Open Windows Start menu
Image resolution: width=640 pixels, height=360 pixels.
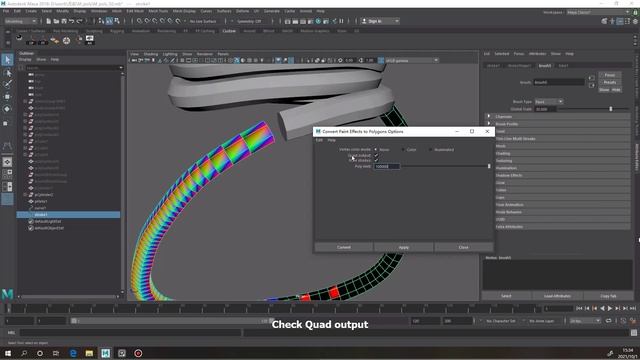(x=8, y=353)
